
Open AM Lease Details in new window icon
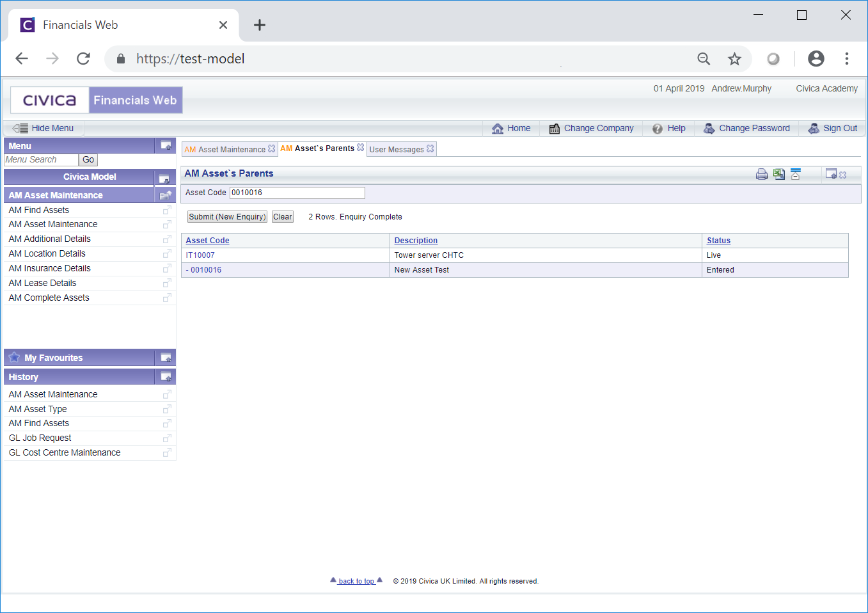click(167, 283)
